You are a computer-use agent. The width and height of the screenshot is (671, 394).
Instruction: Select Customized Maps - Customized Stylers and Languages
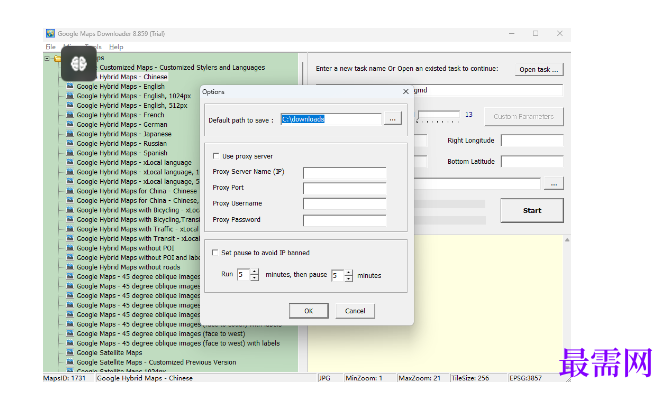(182, 68)
